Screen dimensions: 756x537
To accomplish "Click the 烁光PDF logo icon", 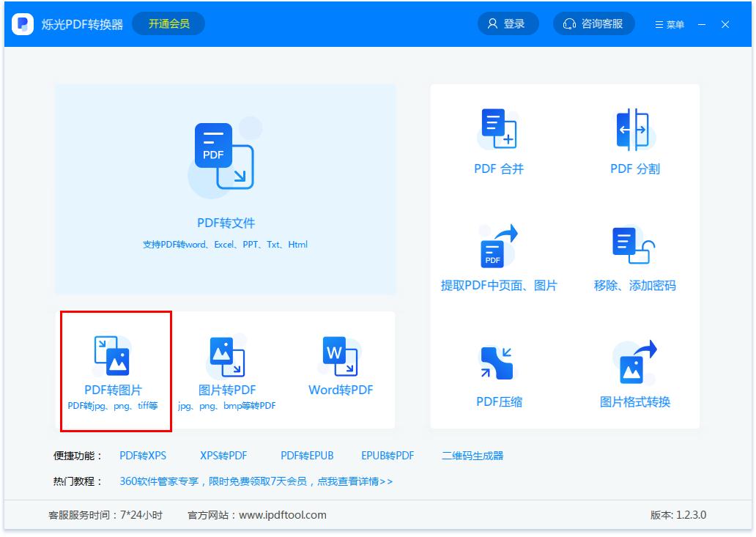I will 23,24.
